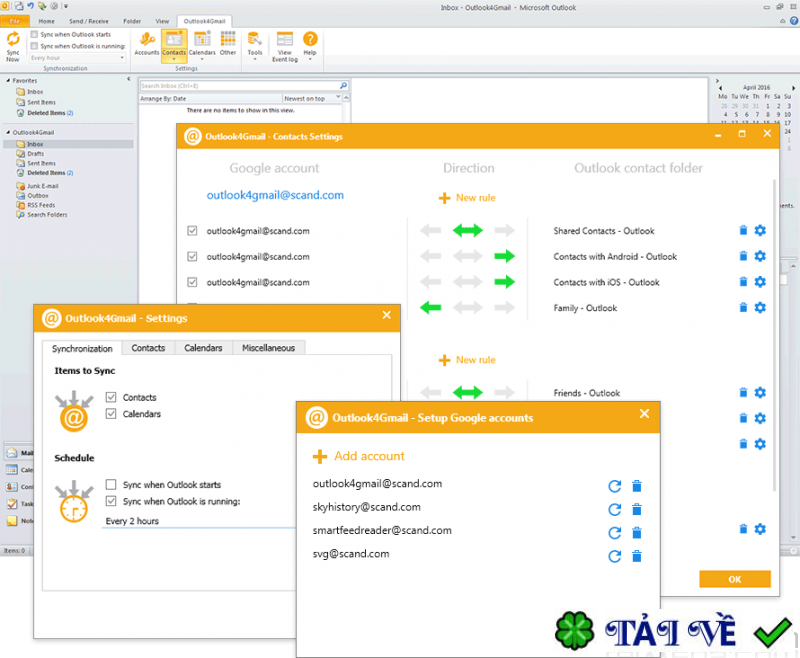Viewport: 800px width, 658px height.
Task: Click the Outlook help question mark icon
Action: click(x=794, y=21)
